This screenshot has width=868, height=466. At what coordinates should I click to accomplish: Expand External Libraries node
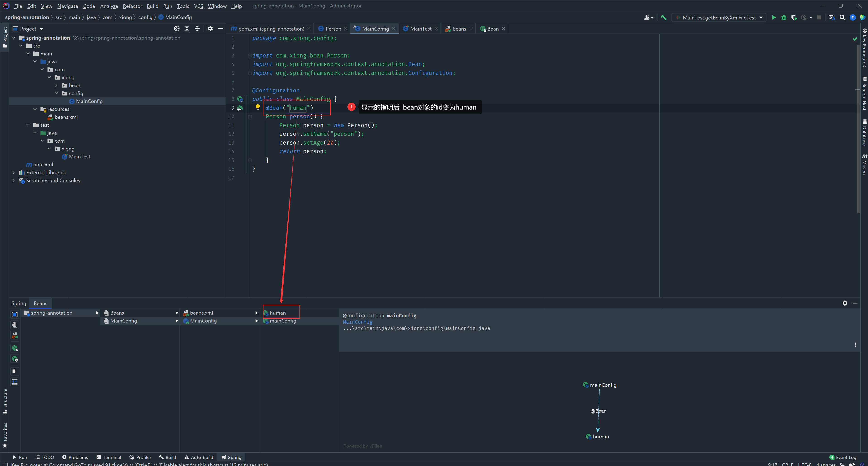coord(14,172)
